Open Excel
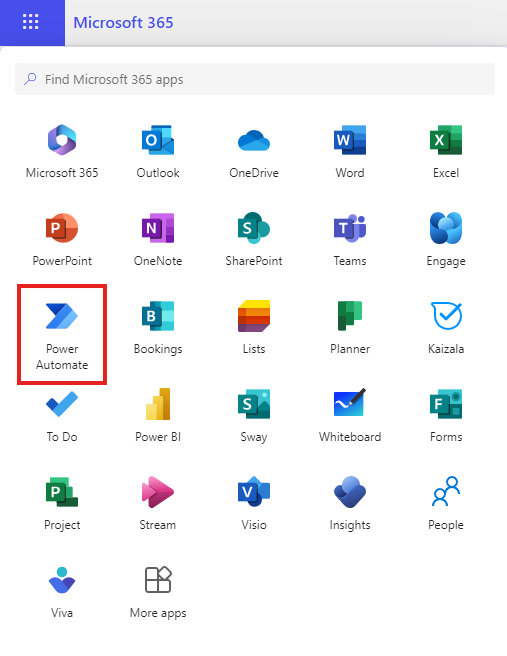 point(446,151)
